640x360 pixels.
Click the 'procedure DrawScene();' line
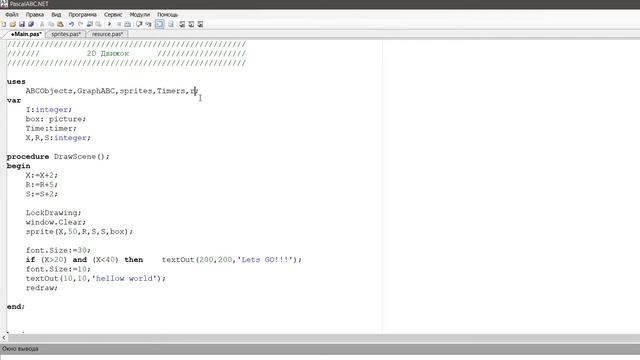click(x=58, y=157)
